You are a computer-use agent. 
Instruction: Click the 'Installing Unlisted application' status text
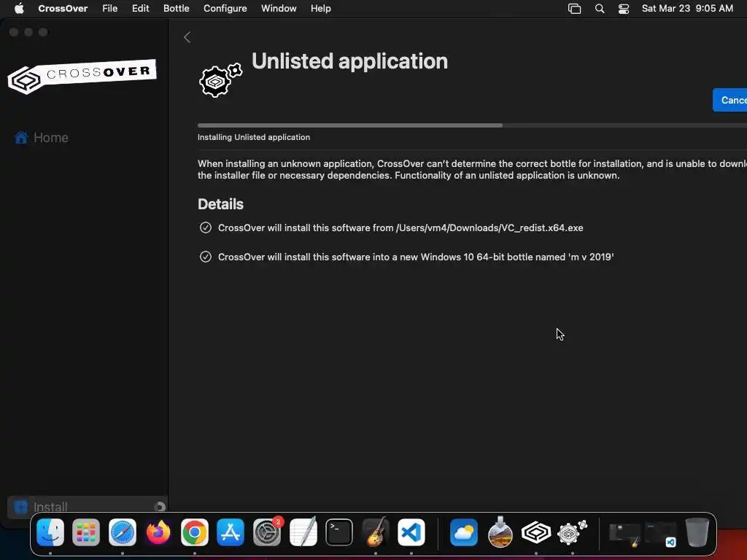click(x=254, y=137)
